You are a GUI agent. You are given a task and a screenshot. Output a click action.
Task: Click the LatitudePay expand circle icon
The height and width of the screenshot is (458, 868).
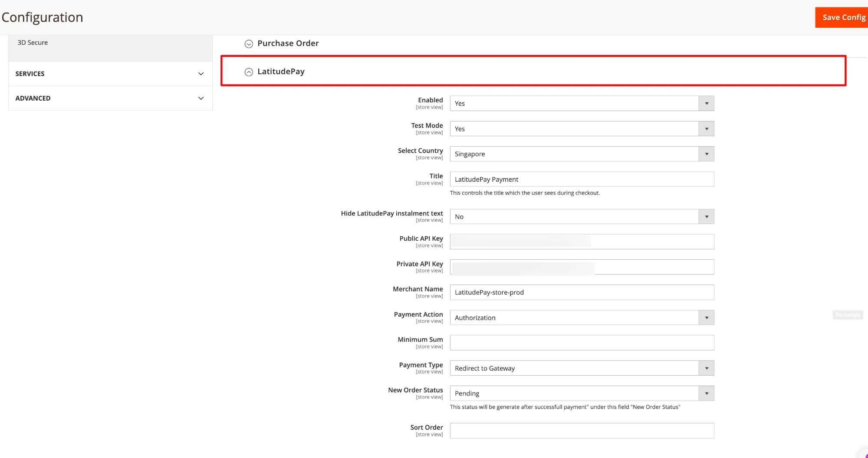[249, 72]
